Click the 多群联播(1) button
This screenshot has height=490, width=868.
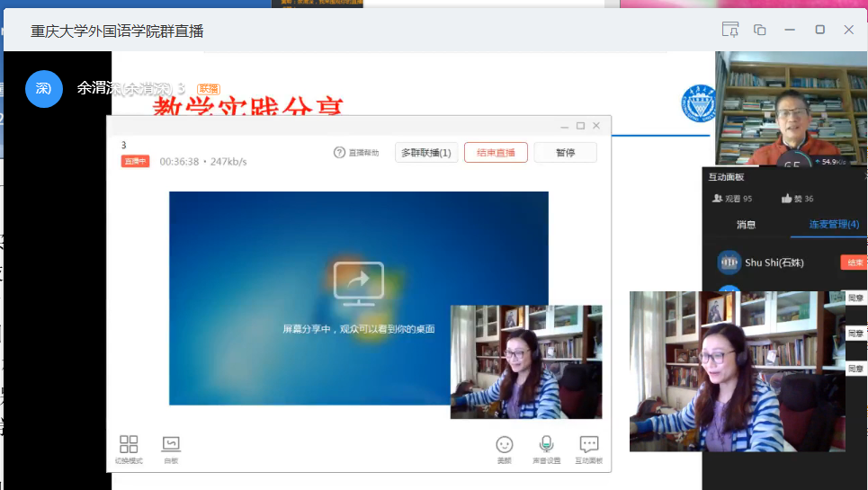pyautogui.click(x=426, y=153)
